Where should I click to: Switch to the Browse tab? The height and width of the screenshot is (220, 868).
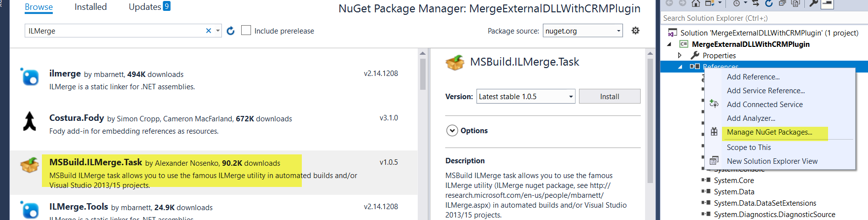click(38, 7)
